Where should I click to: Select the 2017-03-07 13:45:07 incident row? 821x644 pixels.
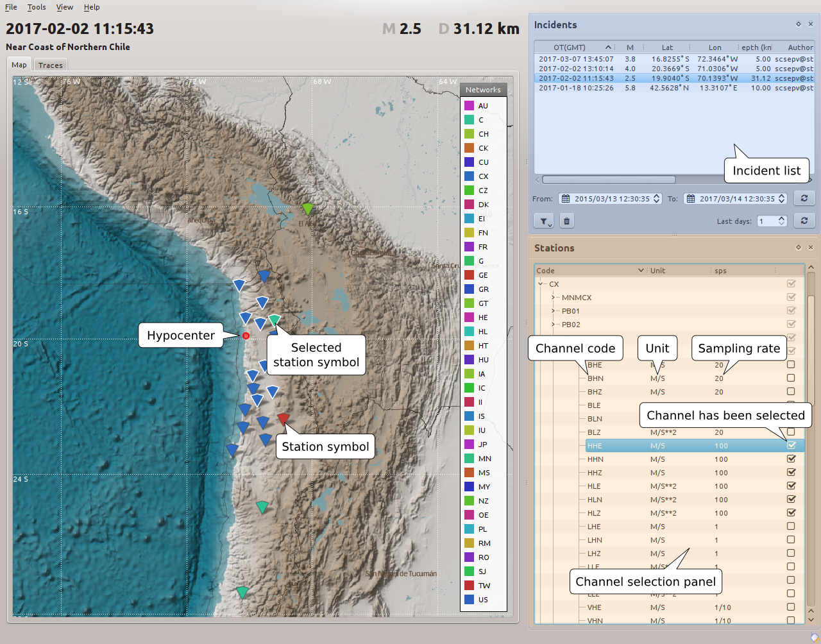[x=576, y=59]
